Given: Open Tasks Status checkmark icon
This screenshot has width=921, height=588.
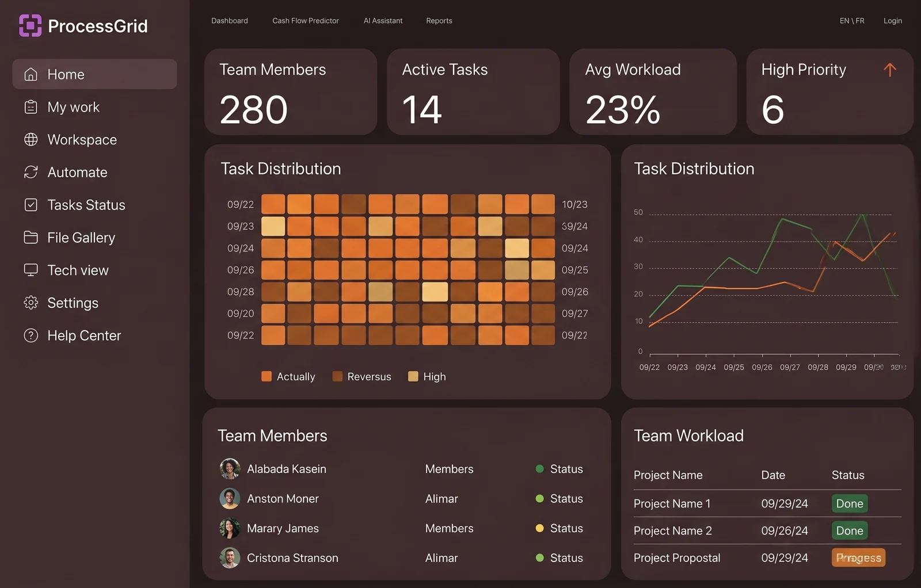Looking at the screenshot, I should pyautogui.click(x=31, y=205).
